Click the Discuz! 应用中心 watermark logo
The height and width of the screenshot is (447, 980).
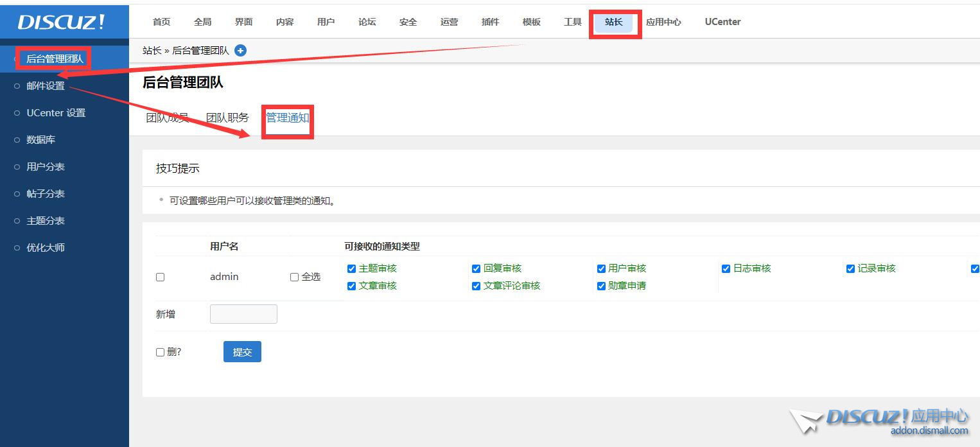coord(880,421)
